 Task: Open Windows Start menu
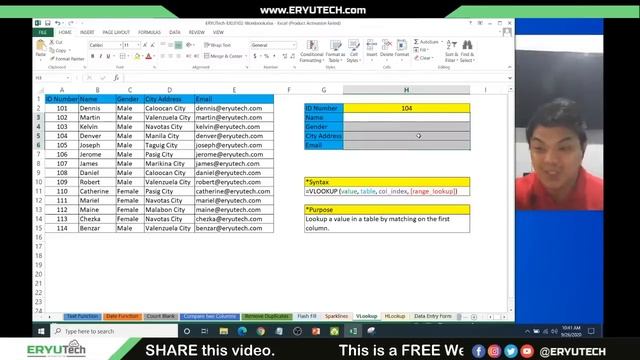click(41, 331)
